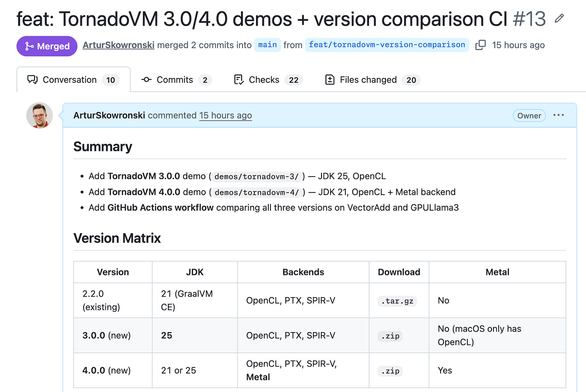Copy the branch name with the copy icon
This screenshot has width=586, height=392.
481,45
